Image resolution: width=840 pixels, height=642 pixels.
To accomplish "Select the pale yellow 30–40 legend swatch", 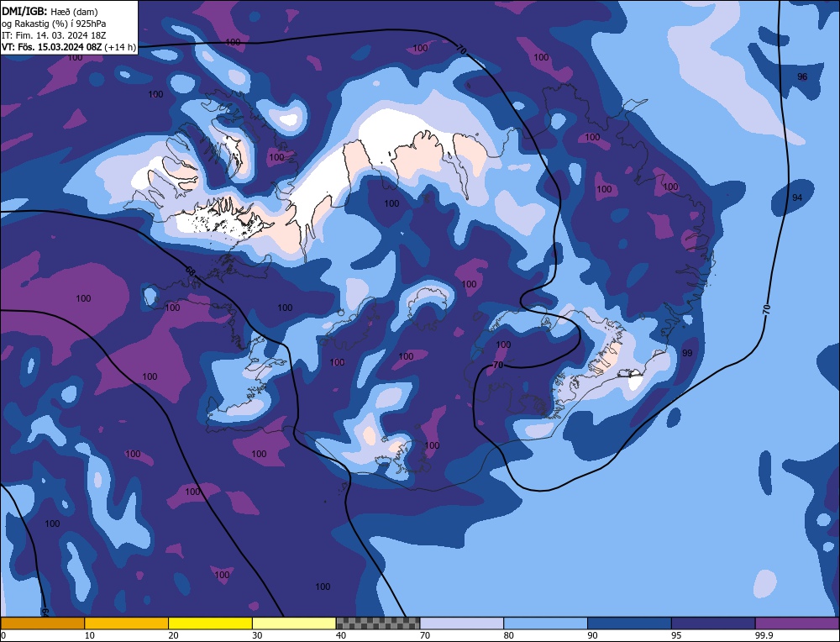I will pos(294,623).
